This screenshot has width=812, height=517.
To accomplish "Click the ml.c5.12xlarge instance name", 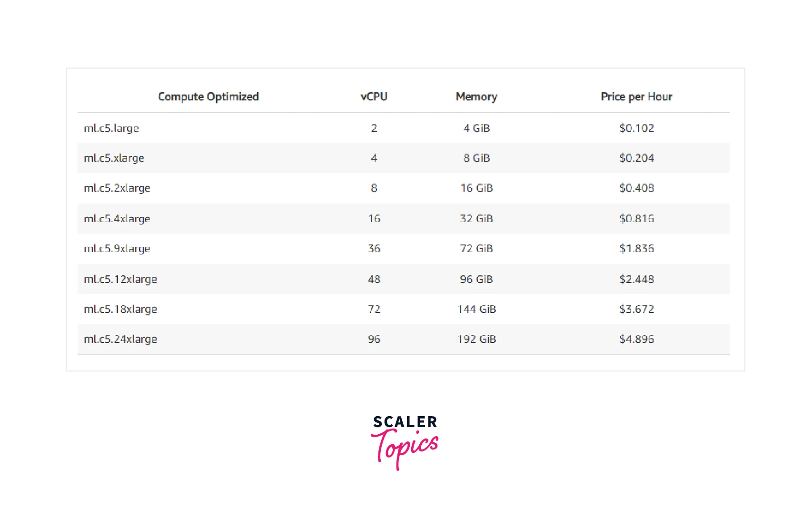I will (x=120, y=279).
